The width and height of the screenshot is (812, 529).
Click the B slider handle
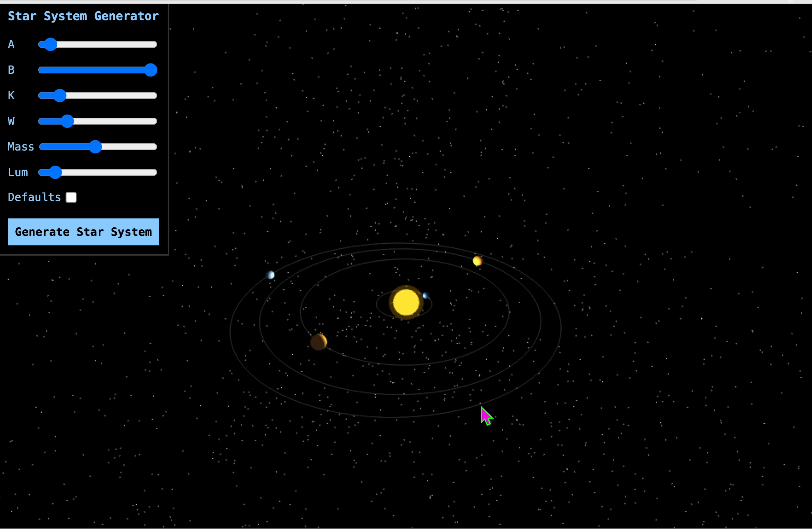coord(151,70)
